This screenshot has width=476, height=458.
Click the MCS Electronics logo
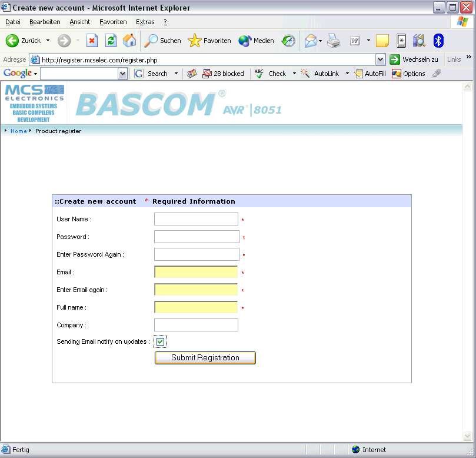(34, 103)
